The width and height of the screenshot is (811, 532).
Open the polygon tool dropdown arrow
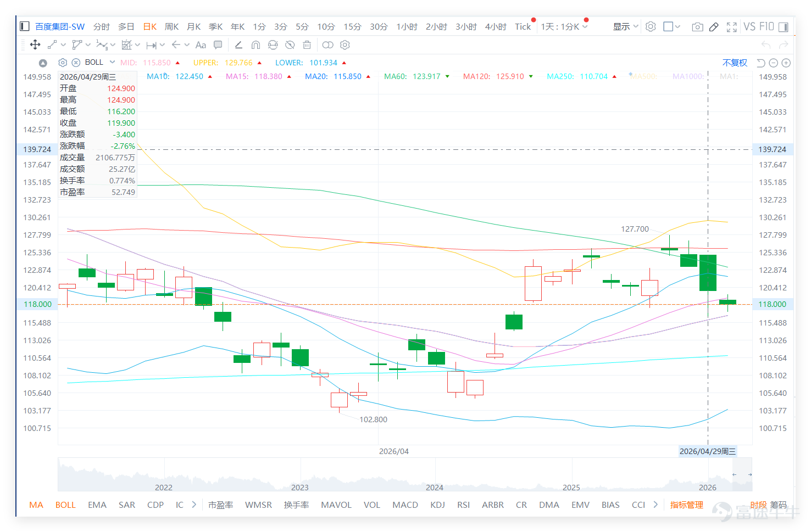click(88, 45)
